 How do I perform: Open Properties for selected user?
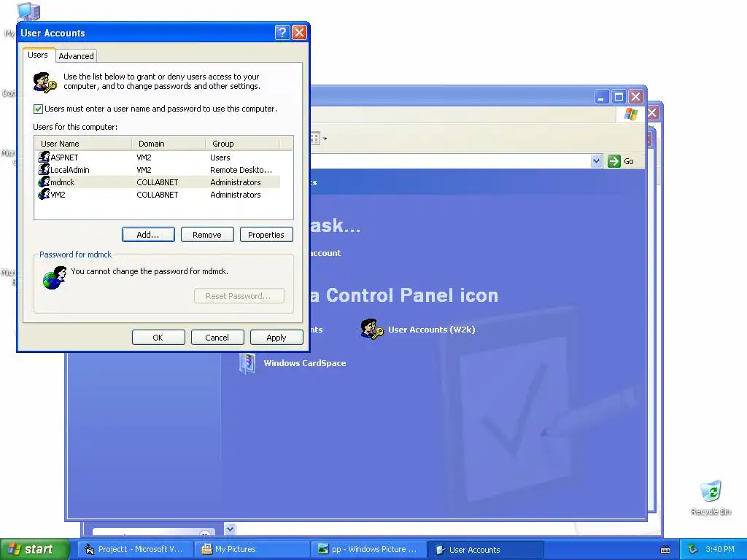pos(266,235)
